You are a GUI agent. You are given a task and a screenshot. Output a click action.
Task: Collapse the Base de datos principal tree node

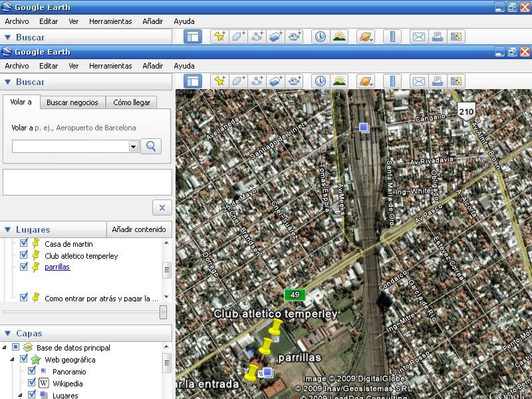click(5, 347)
